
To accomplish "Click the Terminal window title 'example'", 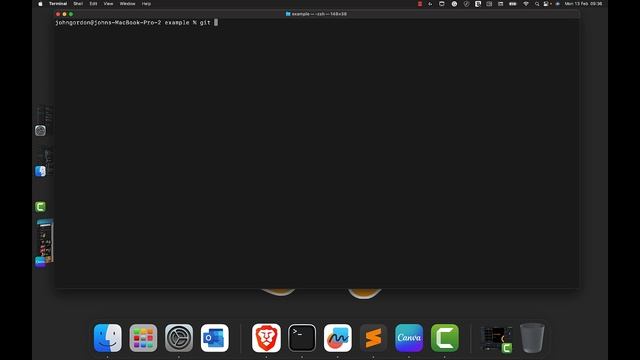I will pos(316,14).
